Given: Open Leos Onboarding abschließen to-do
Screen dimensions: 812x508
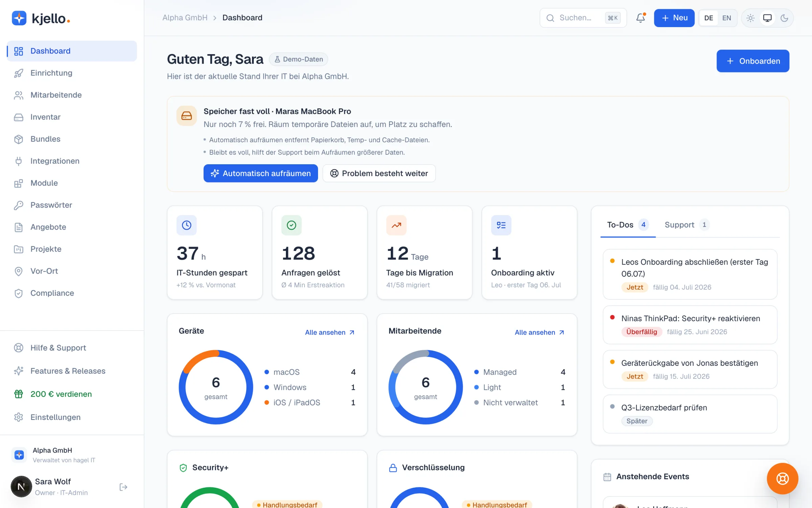Looking at the screenshot, I should 690,274.
